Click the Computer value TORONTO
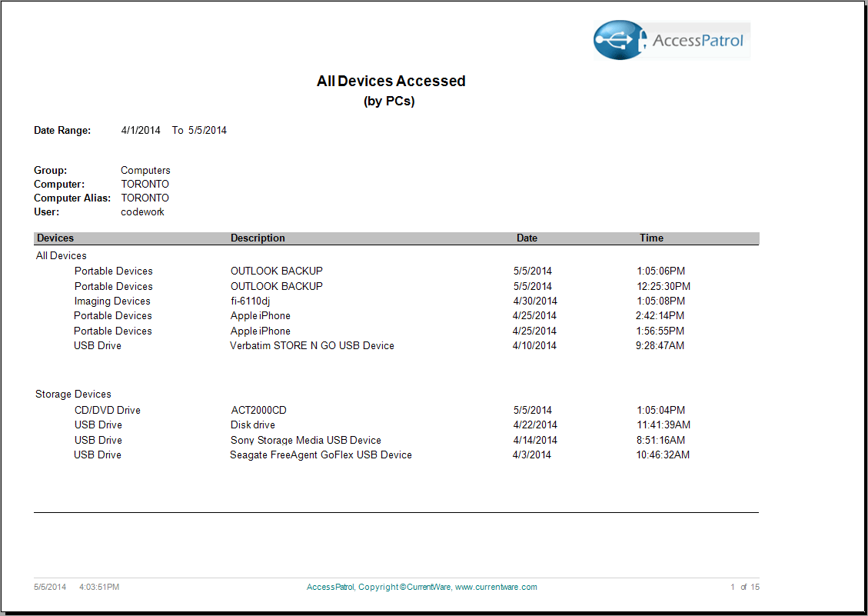This screenshot has width=868, height=616. [145, 184]
